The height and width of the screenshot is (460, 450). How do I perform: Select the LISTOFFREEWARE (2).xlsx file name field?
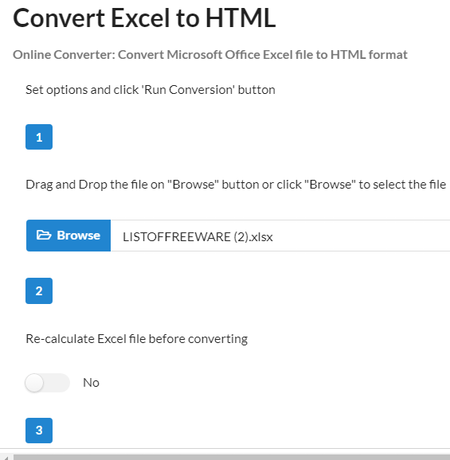[x=280, y=235]
